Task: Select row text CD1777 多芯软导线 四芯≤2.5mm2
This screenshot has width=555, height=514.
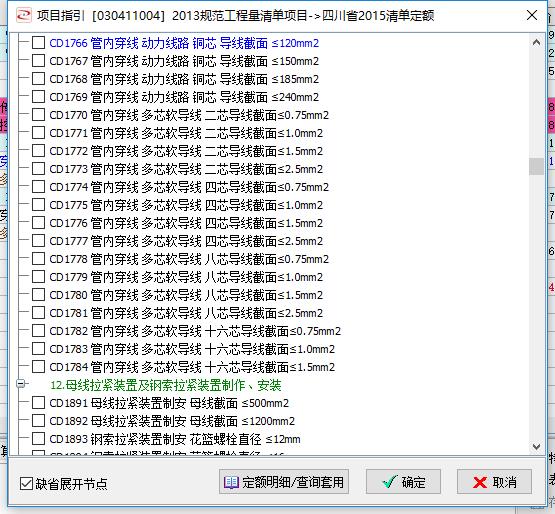Action: point(186,241)
